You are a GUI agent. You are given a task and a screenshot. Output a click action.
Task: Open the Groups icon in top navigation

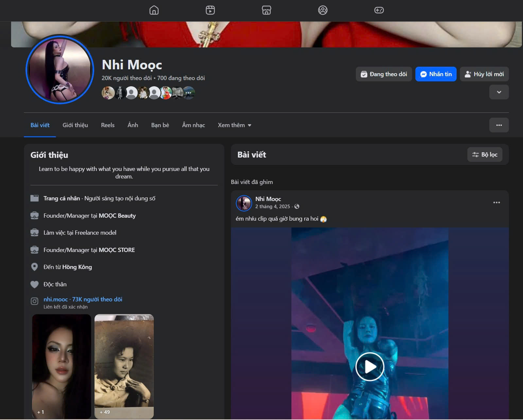pos(323,10)
